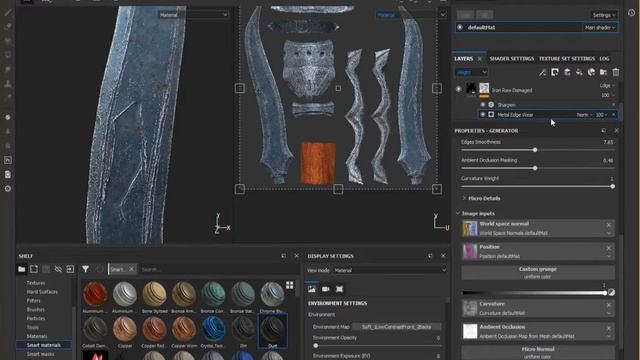This screenshot has height=360, width=640.
Task: Remove the Curvature image input
Action: point(609,305)
